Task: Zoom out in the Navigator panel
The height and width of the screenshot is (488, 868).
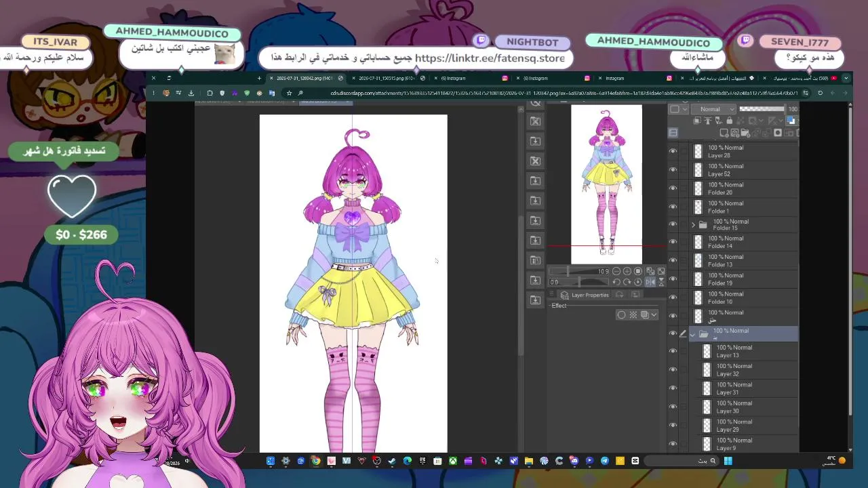Action: (x=616, y=271)
